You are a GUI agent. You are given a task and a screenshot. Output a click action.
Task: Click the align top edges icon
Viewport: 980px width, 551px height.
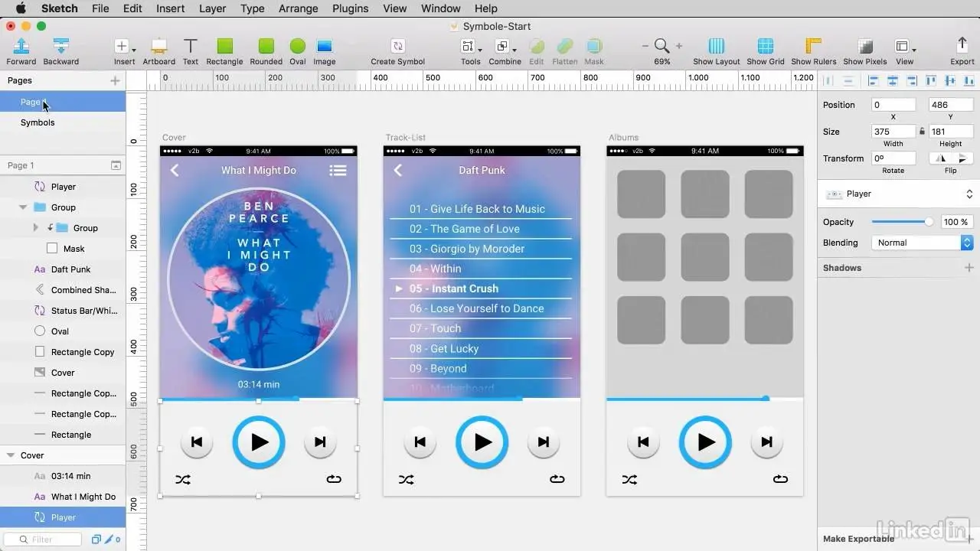point(931,80)
